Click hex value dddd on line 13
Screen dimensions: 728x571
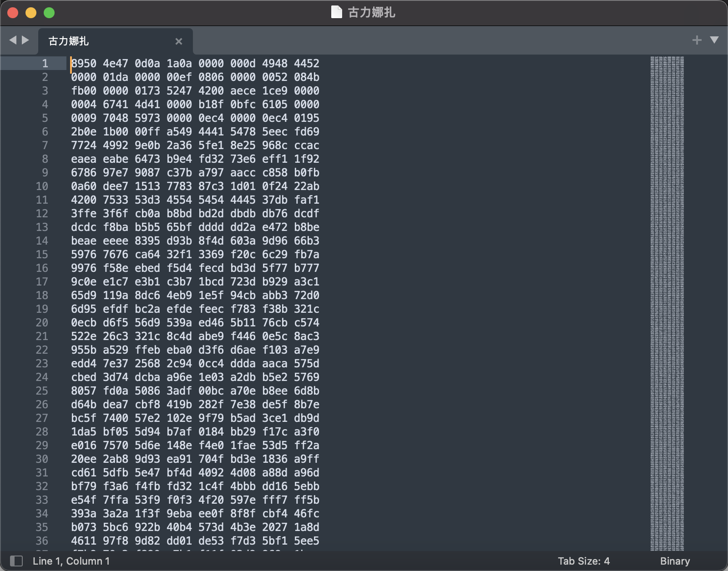tap(211, 227)
